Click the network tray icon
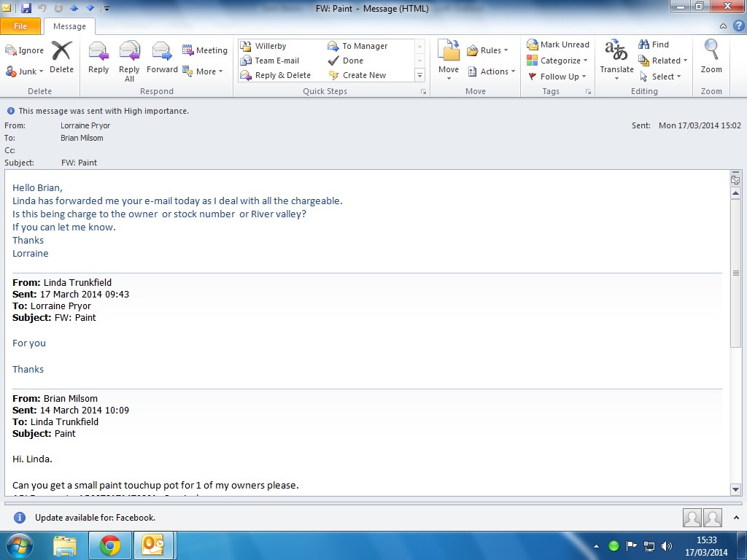 click(649, 546)
